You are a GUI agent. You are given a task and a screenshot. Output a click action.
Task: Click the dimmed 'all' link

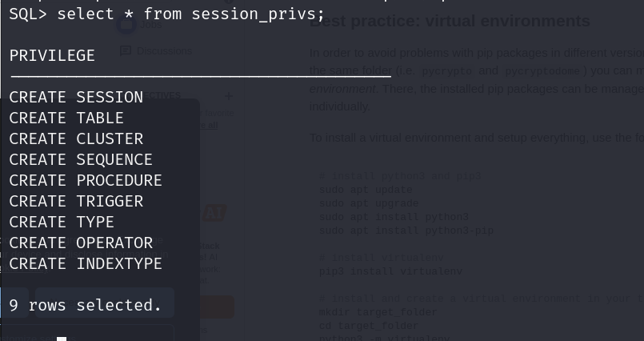pyautogui.click(x=210, y=125)
